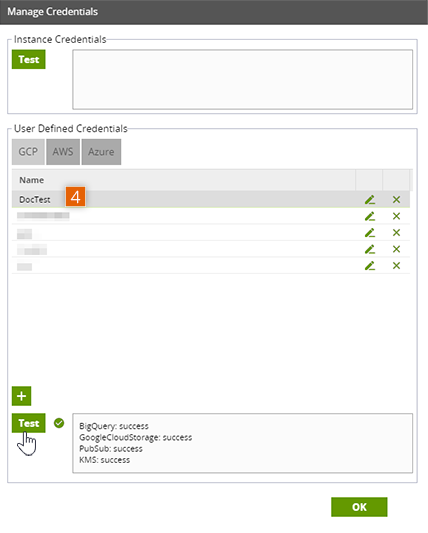Edit the DocTest credential with pencil icon

[x=370, y=200]
